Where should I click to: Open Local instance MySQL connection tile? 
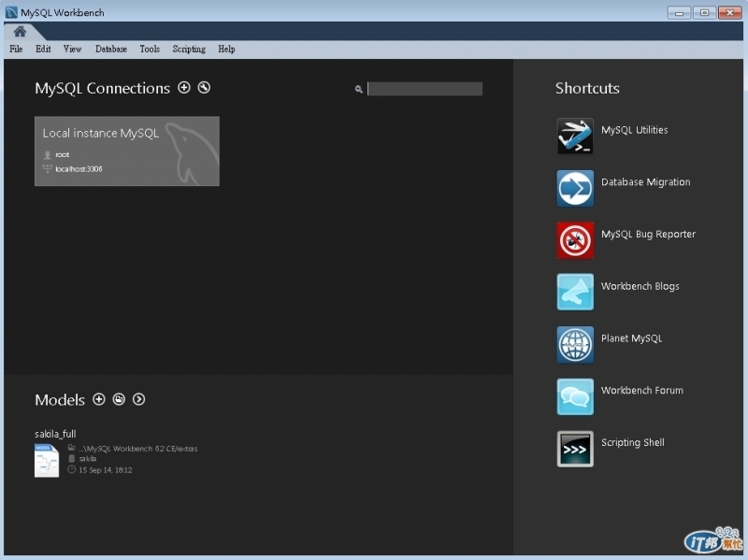pyautogui.click(x=127, y=151)
